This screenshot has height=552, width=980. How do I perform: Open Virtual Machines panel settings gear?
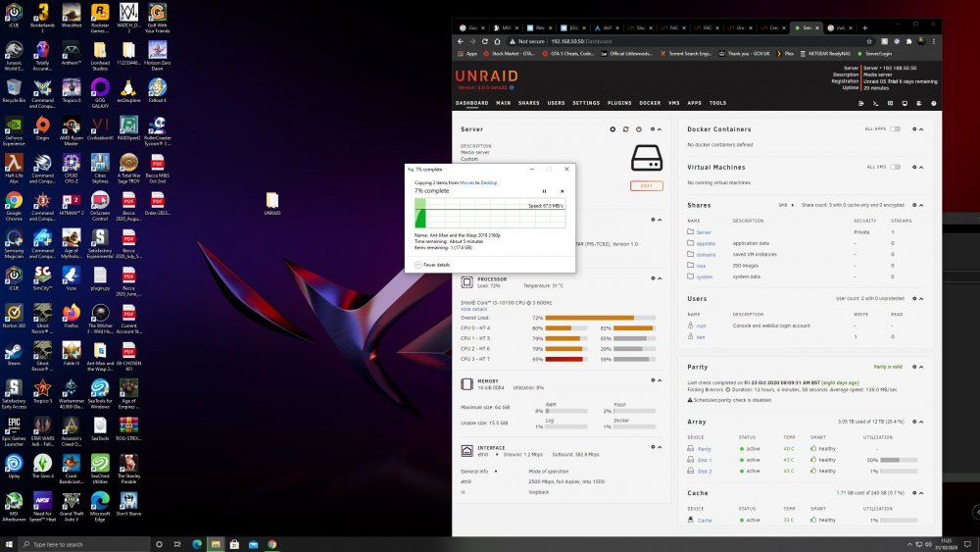click(x=914, y=168)
